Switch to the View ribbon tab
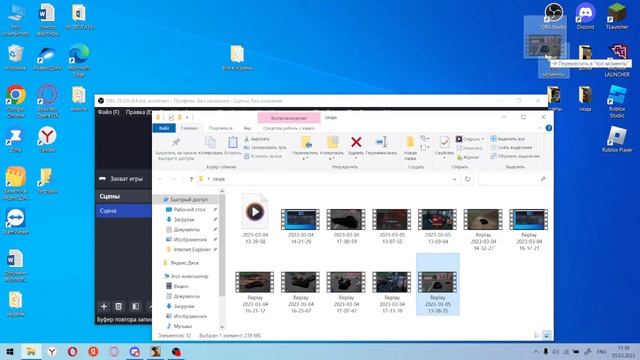This screenshot has width=640, height=360. click(247, 128)
